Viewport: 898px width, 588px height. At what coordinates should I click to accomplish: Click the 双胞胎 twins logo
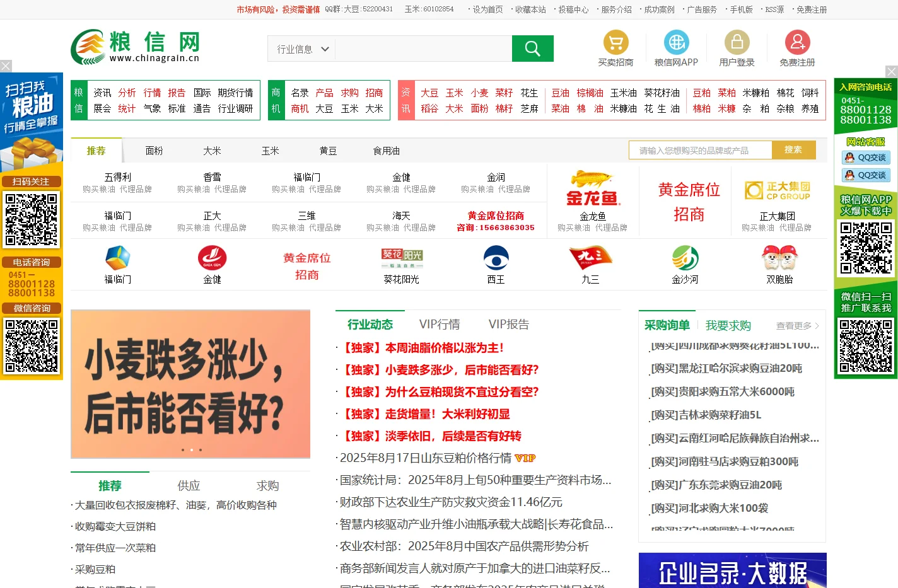(779, 258)
